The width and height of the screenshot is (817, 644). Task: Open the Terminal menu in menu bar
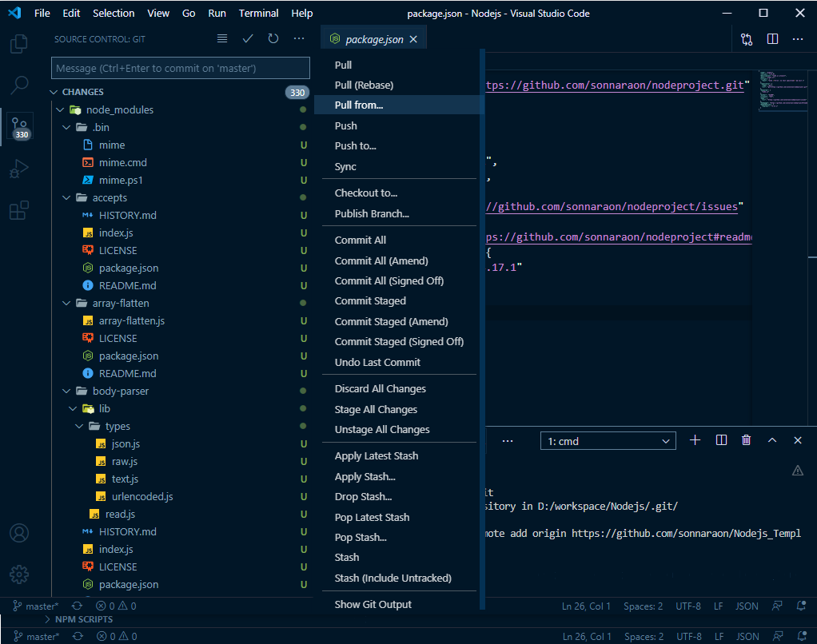pyautogui.click(x=258, y=13)
